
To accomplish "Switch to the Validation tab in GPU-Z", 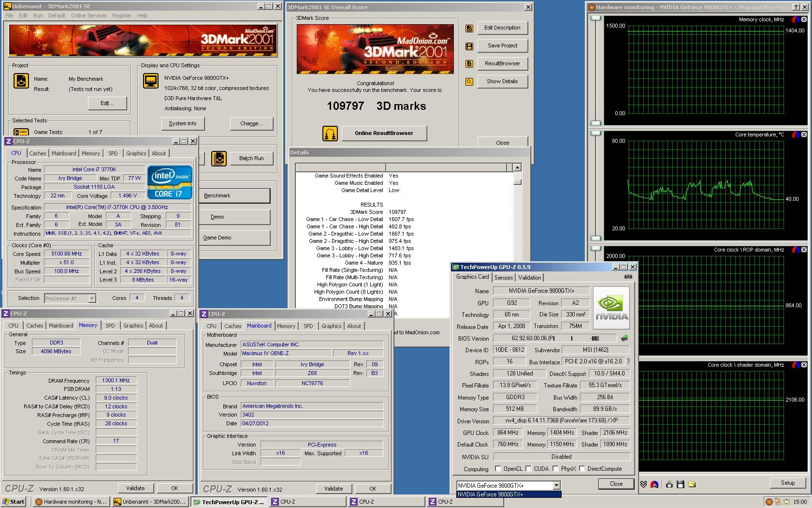I will (530, 278).
